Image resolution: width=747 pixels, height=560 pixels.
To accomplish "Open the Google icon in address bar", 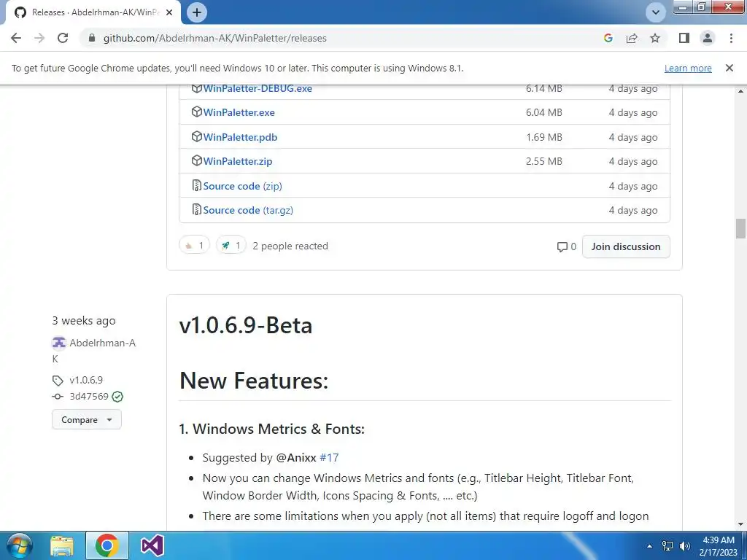I will click(x=608, y=38).
